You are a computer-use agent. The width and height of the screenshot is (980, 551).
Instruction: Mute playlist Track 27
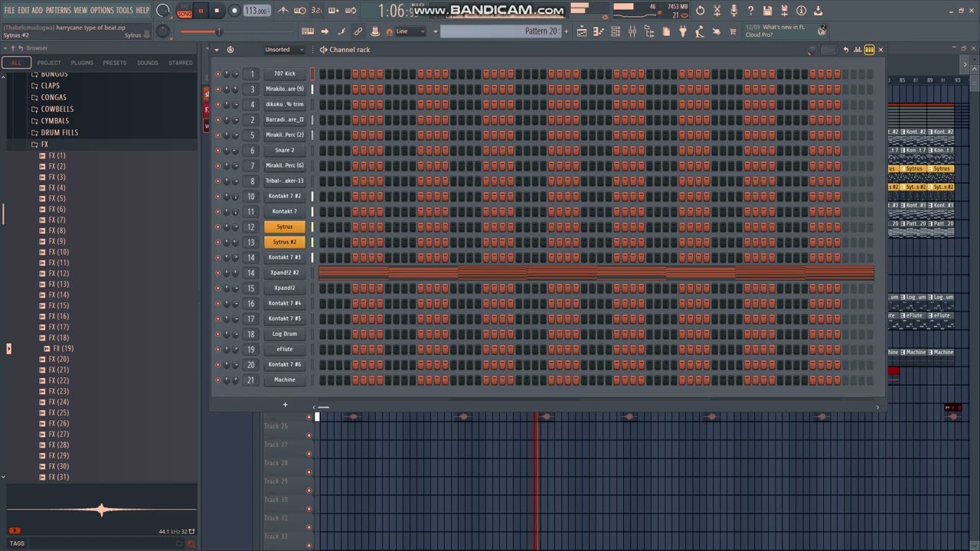[x=309, y=454]
